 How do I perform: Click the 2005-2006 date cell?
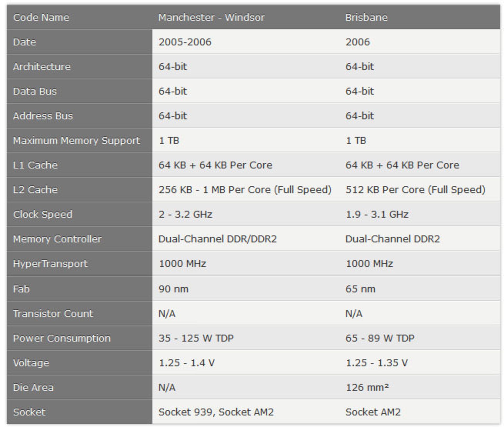[x=185, y=42]
